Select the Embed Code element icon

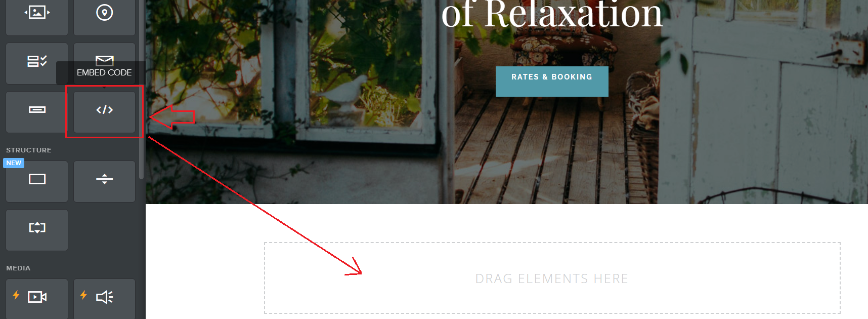(105, 110)
